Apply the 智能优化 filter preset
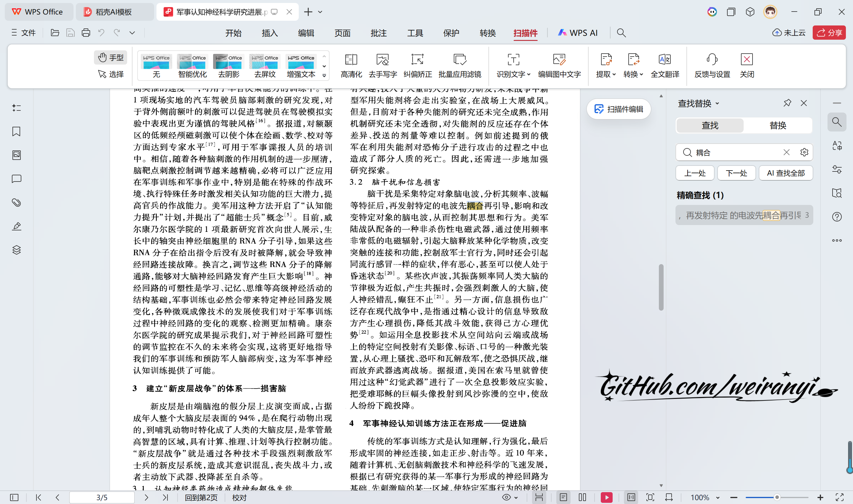Screen dimensions: 853x504 pyautogui.click(x=192, y=65)
